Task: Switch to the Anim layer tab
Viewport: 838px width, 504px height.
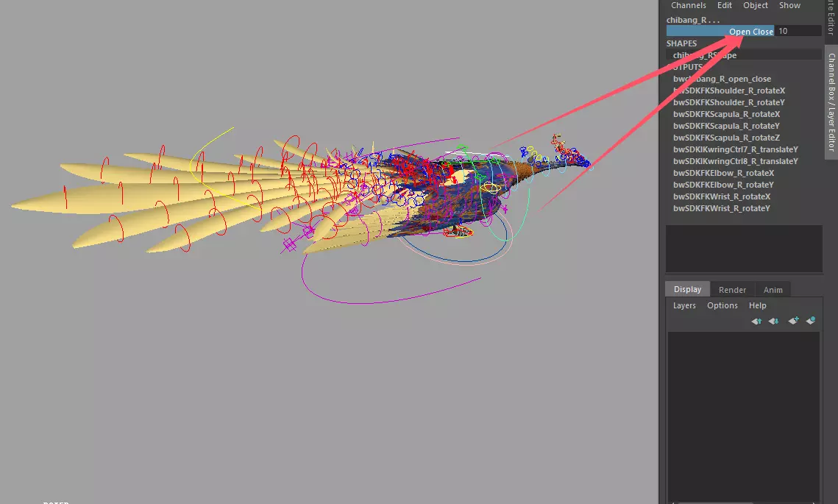Action: tap(773, 290)
